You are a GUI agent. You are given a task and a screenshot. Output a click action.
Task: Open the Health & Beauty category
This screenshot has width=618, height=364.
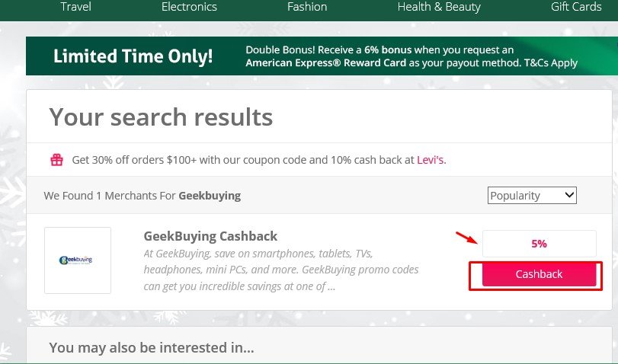point(439,7)
